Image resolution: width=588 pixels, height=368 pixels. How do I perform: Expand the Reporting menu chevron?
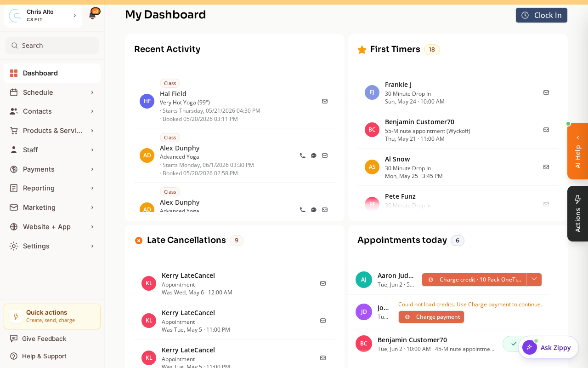(x=92, y=188)
